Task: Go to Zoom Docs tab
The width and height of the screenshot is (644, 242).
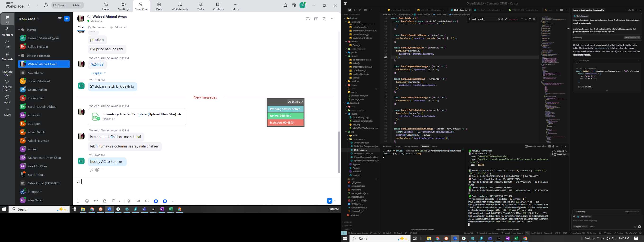Action: pos(159,6)
